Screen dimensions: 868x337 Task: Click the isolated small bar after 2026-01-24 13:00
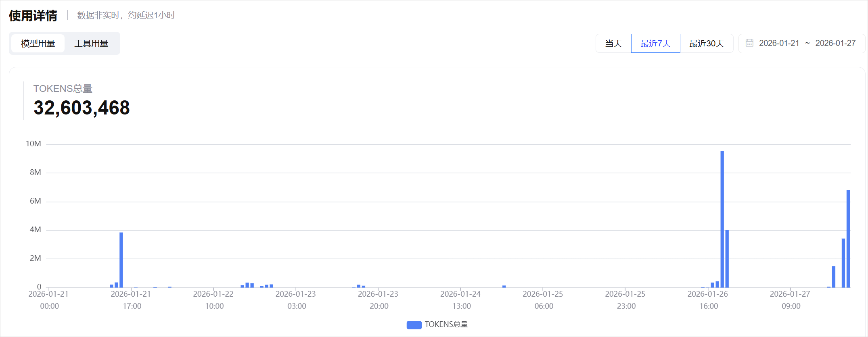click(x=504, y=287)
